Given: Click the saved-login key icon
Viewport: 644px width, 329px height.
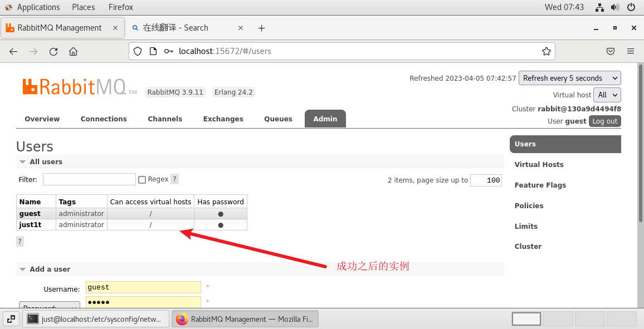Looking at the screenshot, I should point(168,51).
